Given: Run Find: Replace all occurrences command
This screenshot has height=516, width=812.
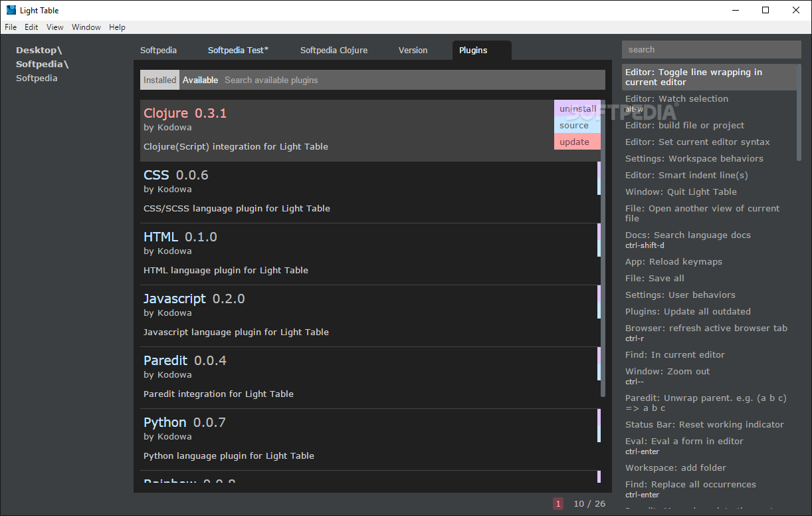Looking at the screenshot, I should (x=710, y=489).
